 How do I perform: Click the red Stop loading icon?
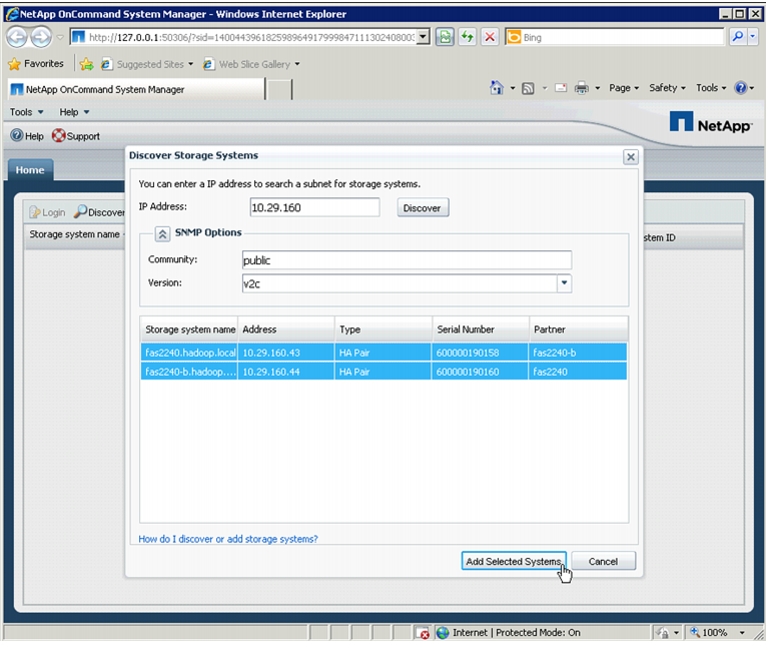coord(490,37)
